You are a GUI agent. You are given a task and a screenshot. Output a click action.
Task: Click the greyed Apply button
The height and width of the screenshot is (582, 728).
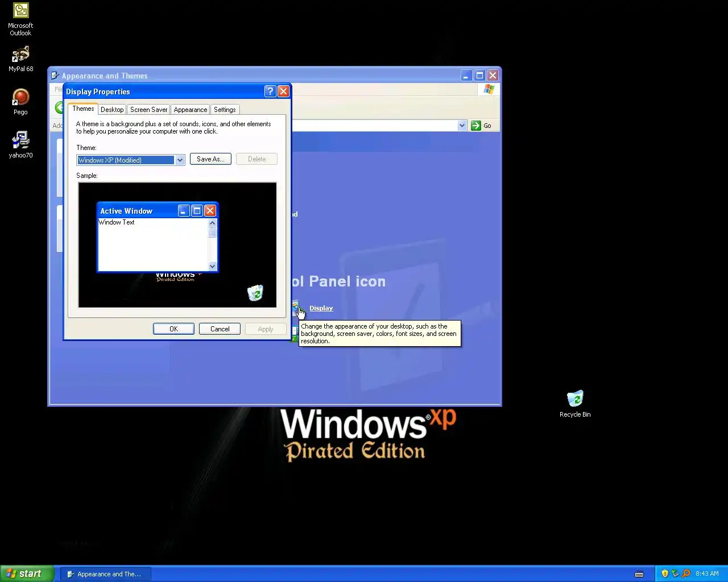coord(266,329)
